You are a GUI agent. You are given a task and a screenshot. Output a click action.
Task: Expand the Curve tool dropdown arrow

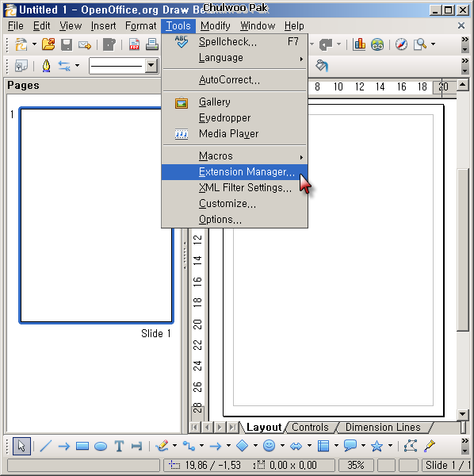174,446
